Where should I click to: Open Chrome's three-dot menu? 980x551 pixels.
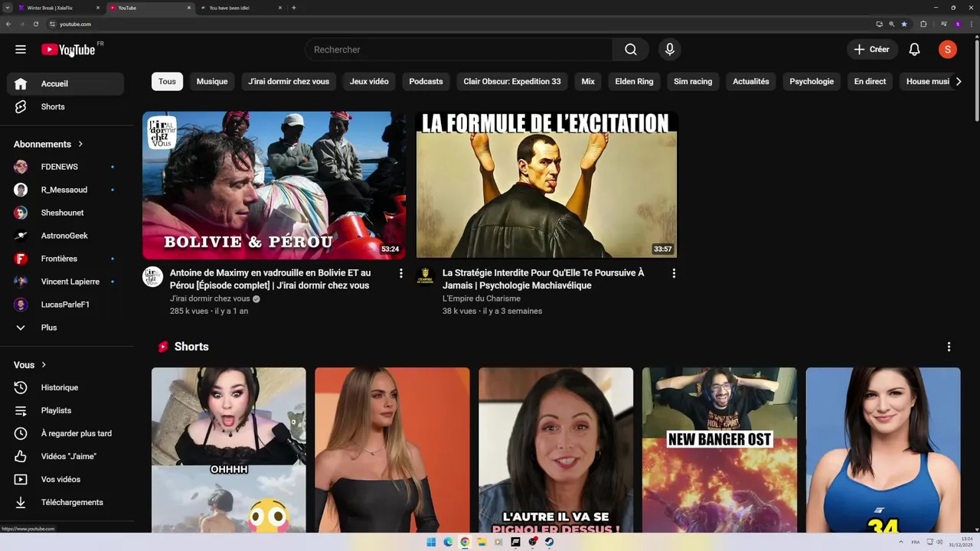[970, 24]
